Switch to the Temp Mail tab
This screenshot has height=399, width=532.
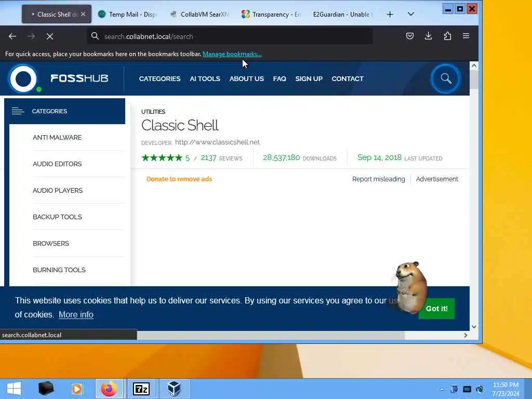(128, 14)
